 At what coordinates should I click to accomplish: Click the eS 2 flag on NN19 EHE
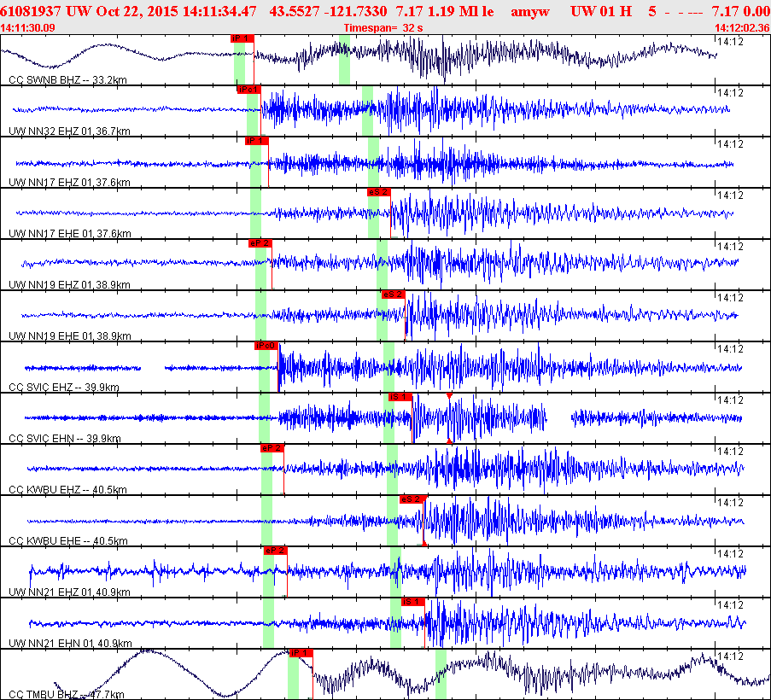391,295
